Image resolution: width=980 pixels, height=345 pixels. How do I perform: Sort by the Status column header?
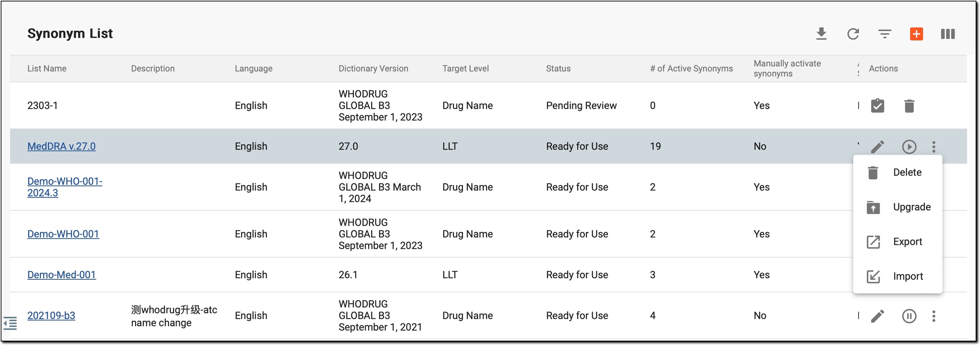pyautogui.click(x=558, y=69)
